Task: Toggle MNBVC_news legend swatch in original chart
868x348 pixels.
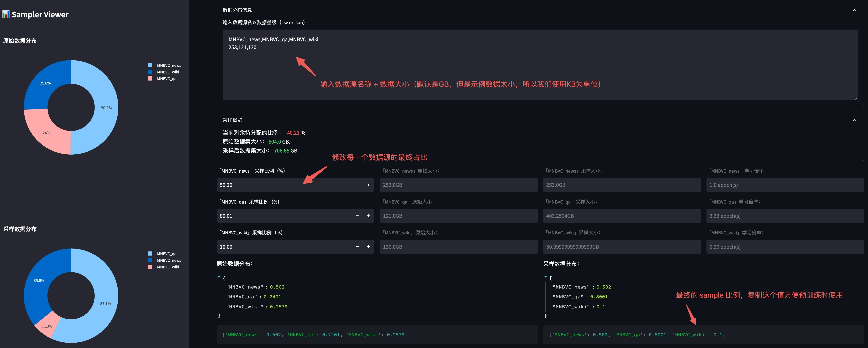Action: click(x=150, y=65)
